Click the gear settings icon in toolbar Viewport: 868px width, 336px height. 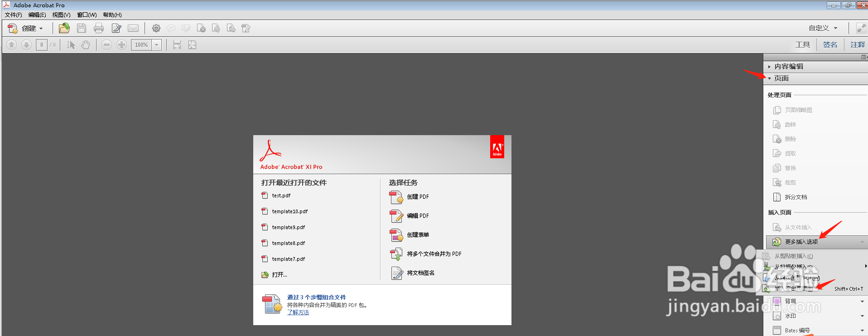pyautogui.click(x=156, y=28)
